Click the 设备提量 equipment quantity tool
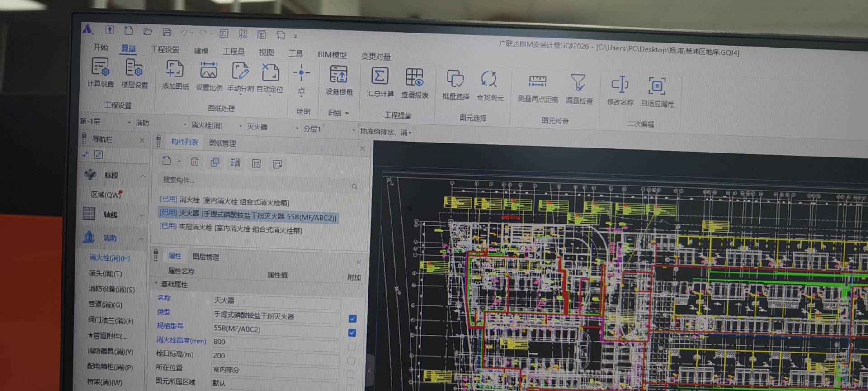This screenshot has height=391, width=868. pos(339,81)
